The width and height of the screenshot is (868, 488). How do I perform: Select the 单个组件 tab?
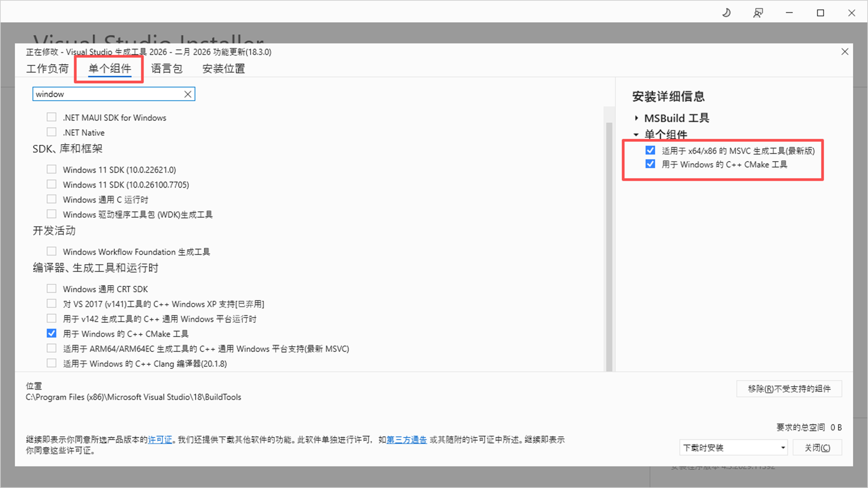(x=109, y=69)
